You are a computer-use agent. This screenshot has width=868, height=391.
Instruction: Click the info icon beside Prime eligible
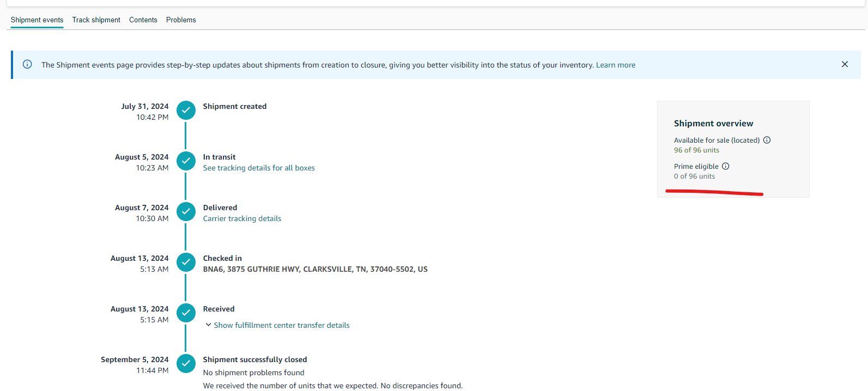[725, 166]
